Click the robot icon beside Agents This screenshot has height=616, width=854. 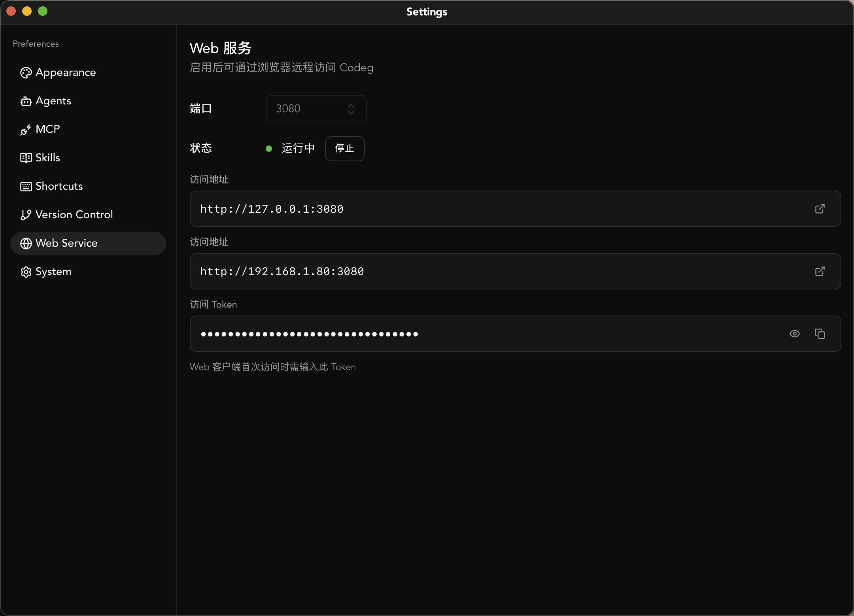26,101
